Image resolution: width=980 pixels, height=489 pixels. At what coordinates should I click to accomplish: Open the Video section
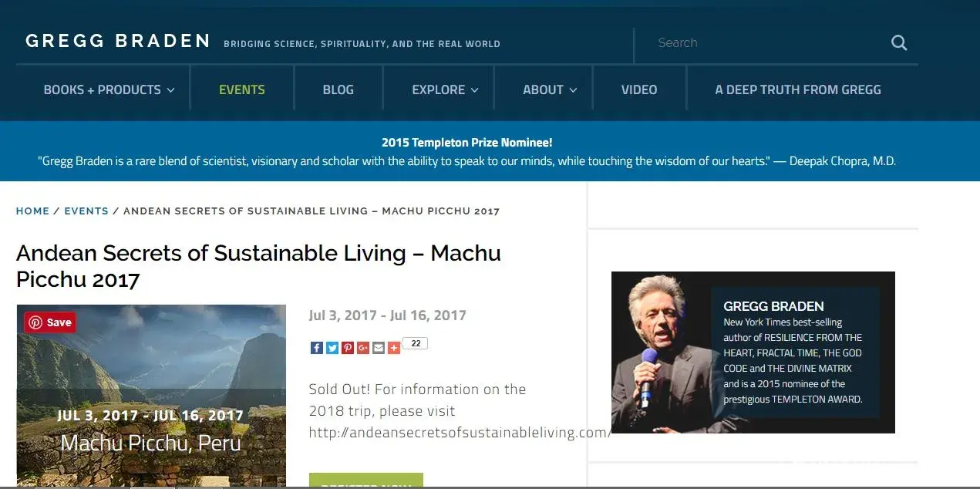(x=639, y=89)
